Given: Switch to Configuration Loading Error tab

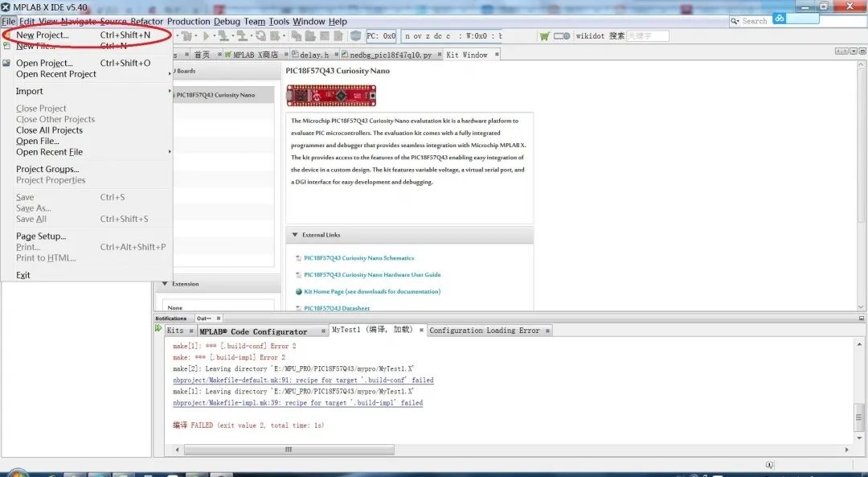Looking at the screenshot, I should (x=484, y=331).
